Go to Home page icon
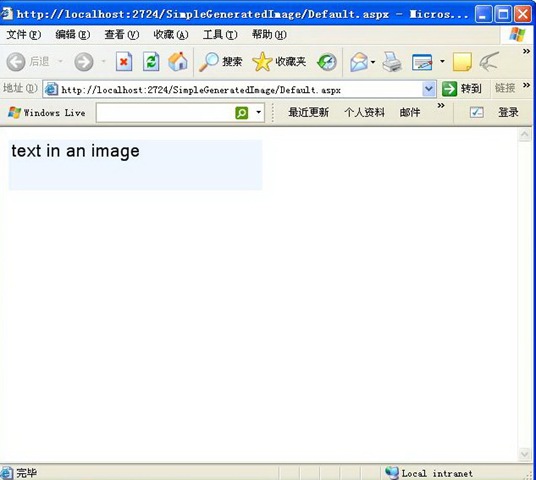Image resolution: width=536 pixels, height=480 pixels. [x=178, y=62]
